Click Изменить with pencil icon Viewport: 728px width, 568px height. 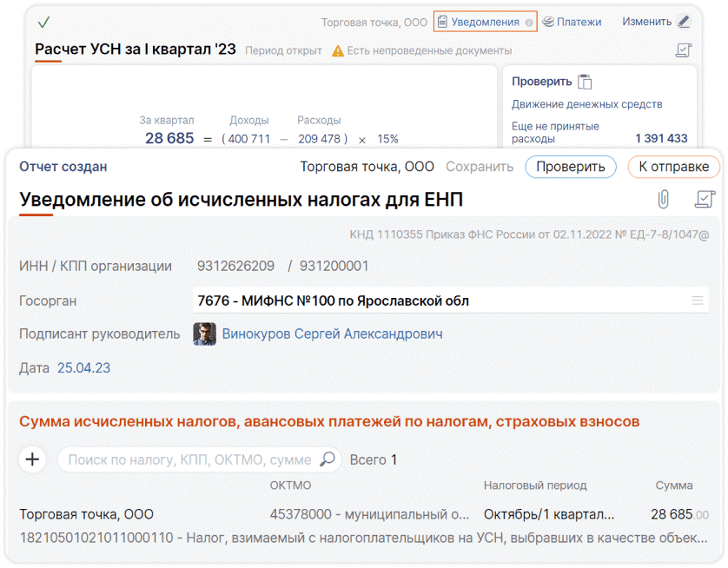click(x=655, y=22)
